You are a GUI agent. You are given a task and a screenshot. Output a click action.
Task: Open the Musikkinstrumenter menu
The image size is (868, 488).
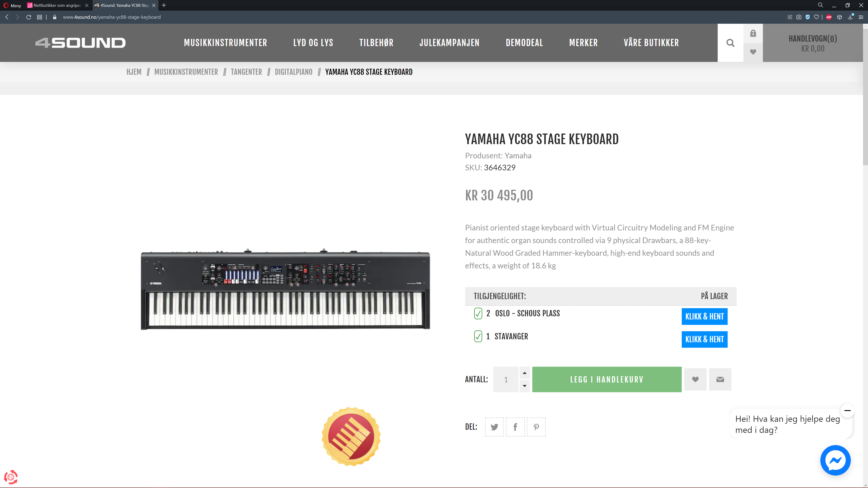(225, 43)
